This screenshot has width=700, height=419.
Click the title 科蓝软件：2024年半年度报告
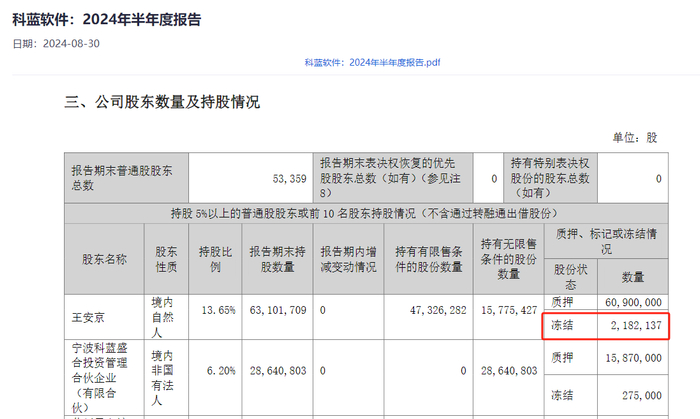(107, 20)
